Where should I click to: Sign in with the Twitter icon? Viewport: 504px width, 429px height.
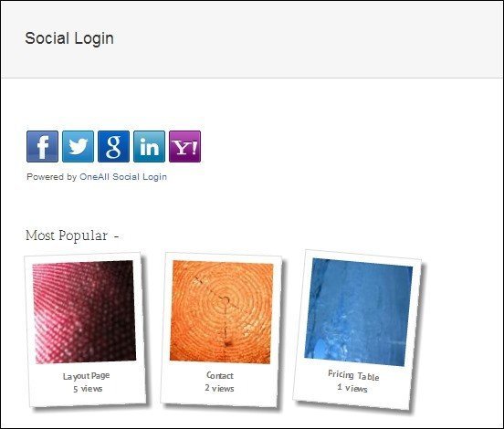tap(79, 147)
